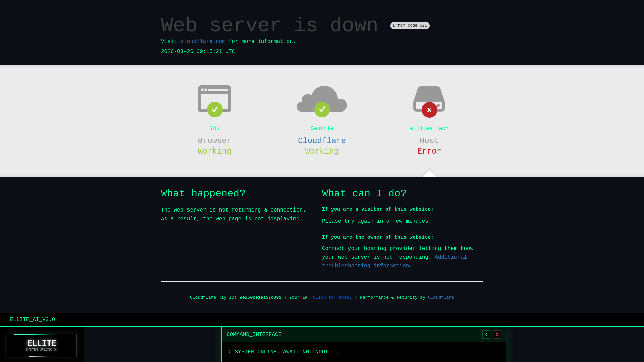Click the 'Host' label
Screen dimensions: 644x362
(x=429, y=141)
